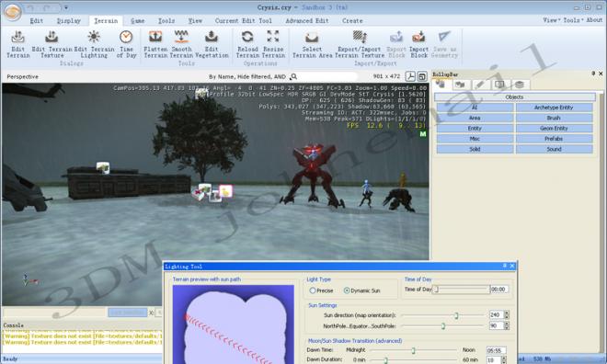Click the Time of Day slider
This screenshot has width=607, height=364.
pos(462,290)
